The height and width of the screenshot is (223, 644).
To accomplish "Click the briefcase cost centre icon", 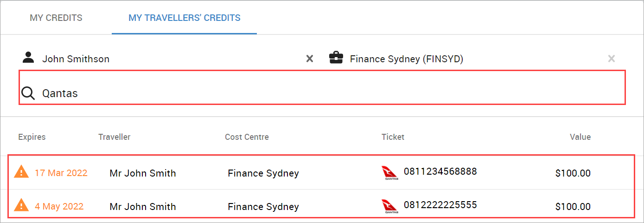I will click(336, 58).
